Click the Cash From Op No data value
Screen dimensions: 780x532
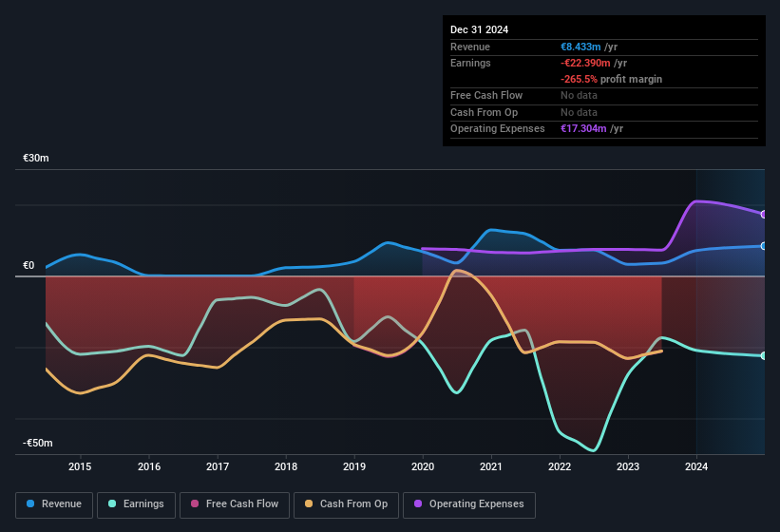(x=579, y=112)
